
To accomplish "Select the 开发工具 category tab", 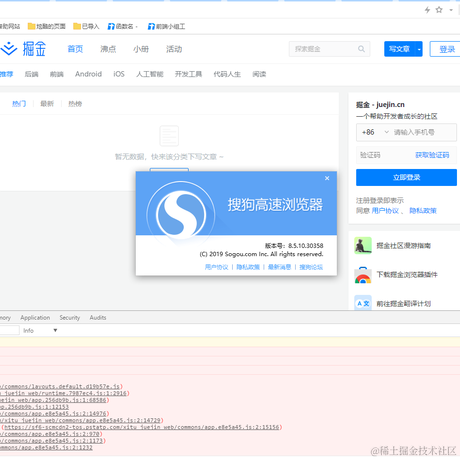I will click(188, 74).
